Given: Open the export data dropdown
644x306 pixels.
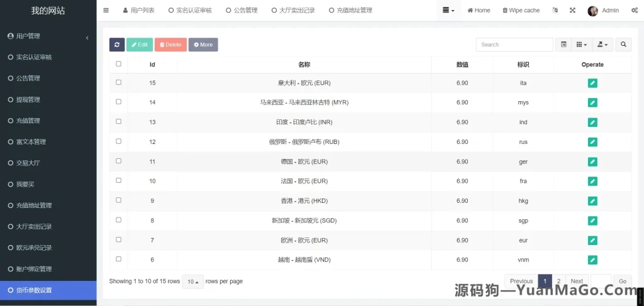Looking at the screenshot, I should [x=602, y=45].
